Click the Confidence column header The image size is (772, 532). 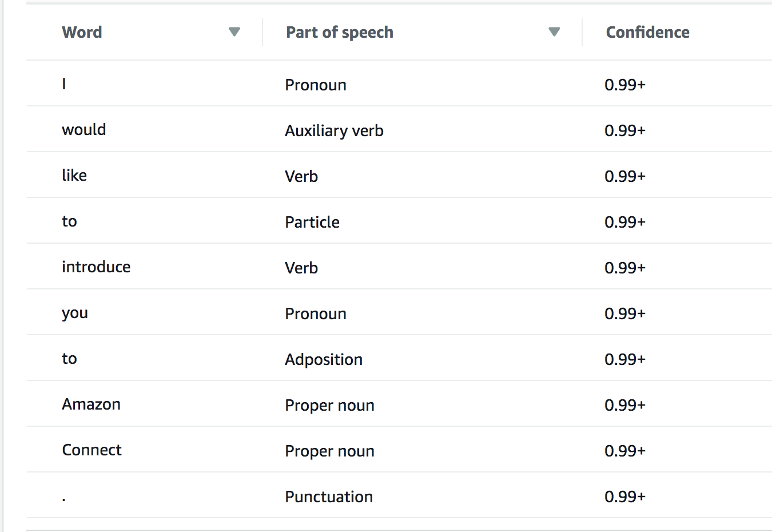coord(647,32)
